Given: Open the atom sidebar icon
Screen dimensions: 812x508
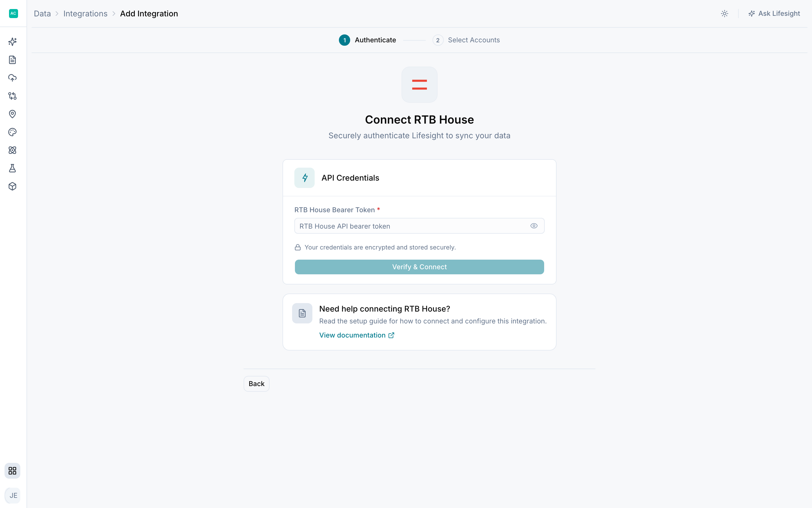Looking at the screenshot, I should (x=12, y=150).
